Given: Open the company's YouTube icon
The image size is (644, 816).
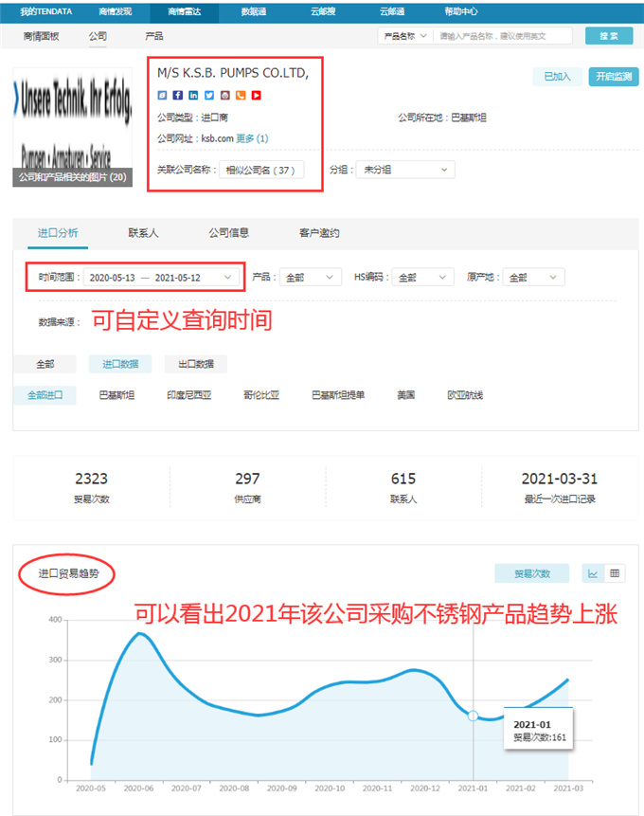Looking at the screenshot, I should click(x=257, y=95).
